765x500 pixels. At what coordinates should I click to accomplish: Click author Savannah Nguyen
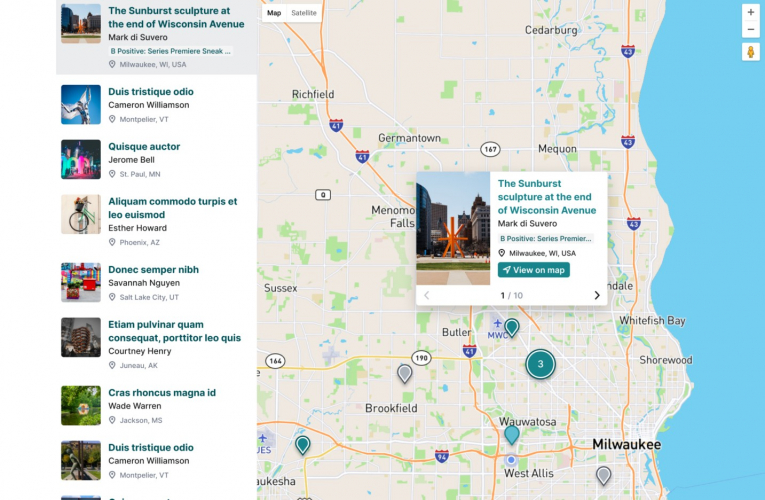[x=144, y=282]
